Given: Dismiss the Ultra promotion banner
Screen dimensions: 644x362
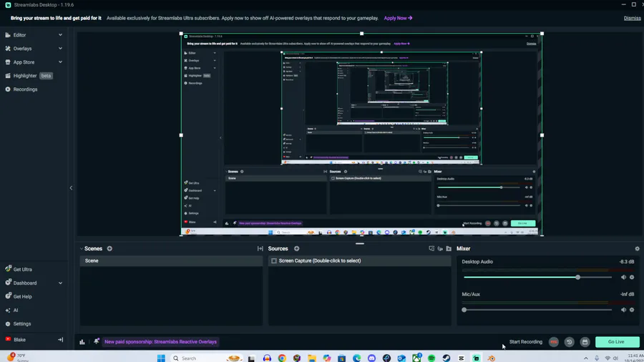Looking at the screenshot, I should point(632,18).
